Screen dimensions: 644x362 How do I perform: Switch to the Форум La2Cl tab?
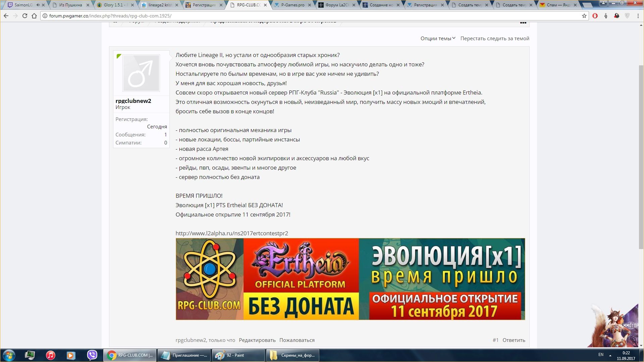(337, 5)
